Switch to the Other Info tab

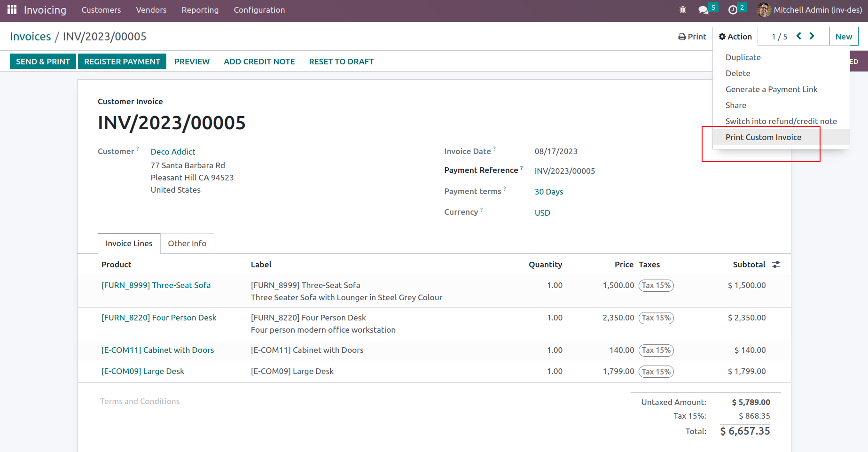[x=187, y=243]
